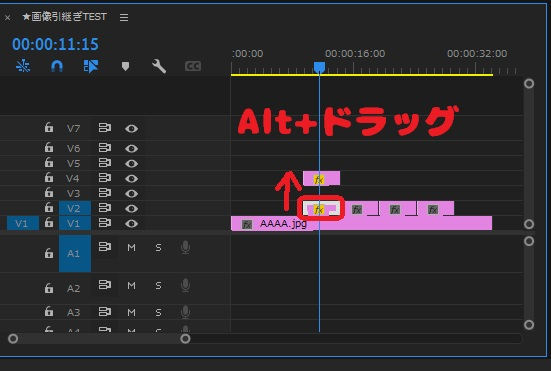Hide track V3 with the eye icon

[131, 194]
